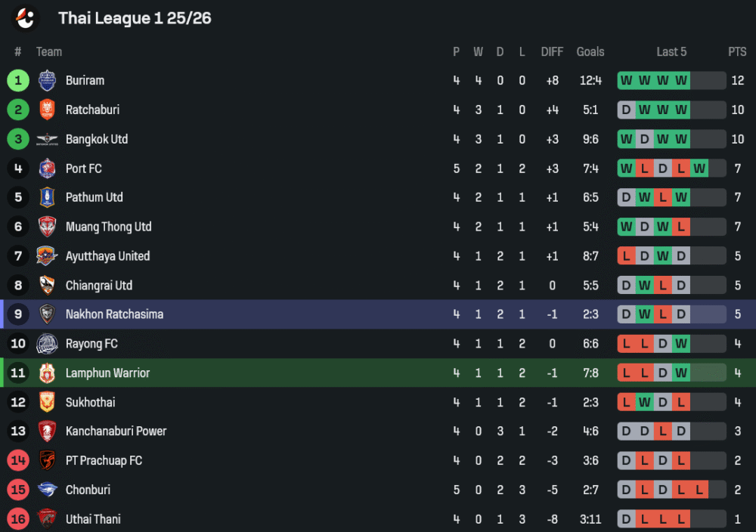Select the Ayutthaya United crest
This screenshot has height=532, width=756.
(x=47, y=256)
